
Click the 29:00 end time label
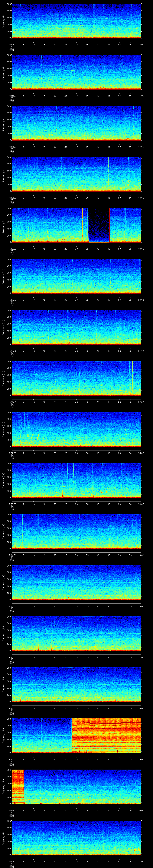coord(141,760)
